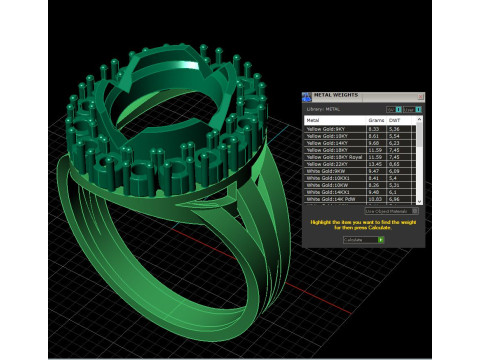Viewport: 480px width, 360px height.
Task: Click the scrollbar thumb of the metal list
Action: point(419,135)
